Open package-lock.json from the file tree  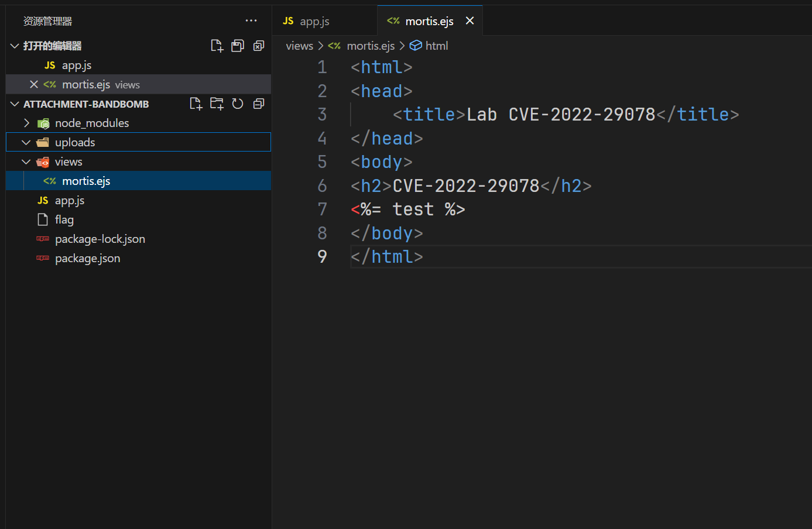[x=100, y=239]
